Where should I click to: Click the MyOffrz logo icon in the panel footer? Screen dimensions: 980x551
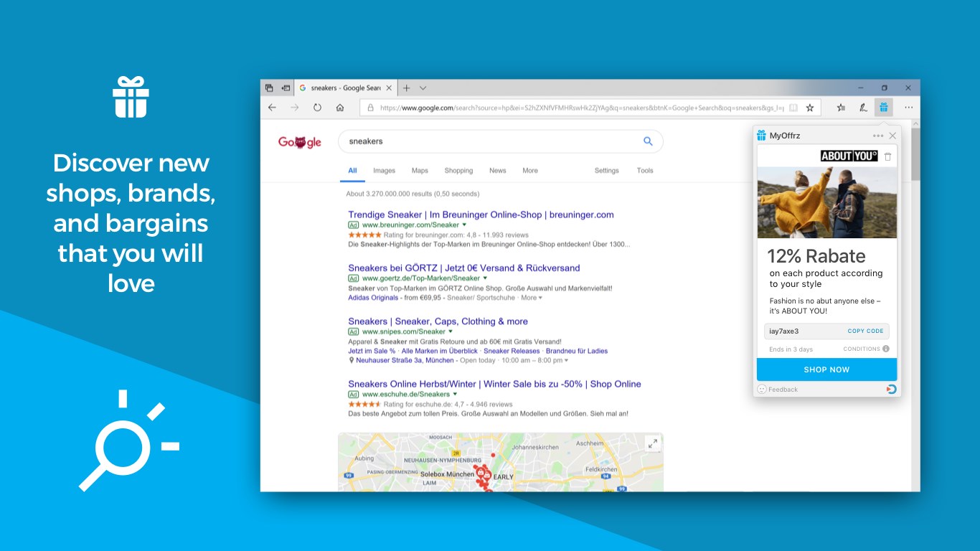pyautogui.click(x=891, y=389)
